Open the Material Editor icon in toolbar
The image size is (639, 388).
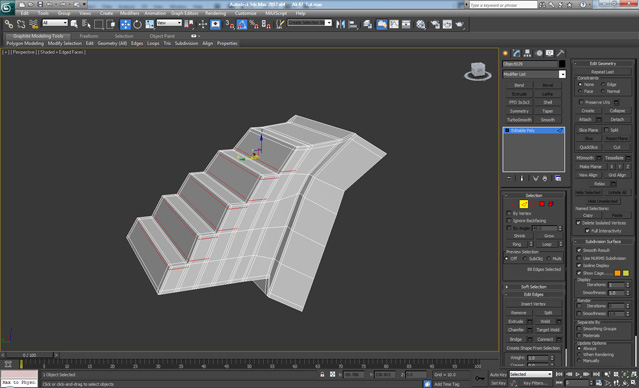click(421, 24)
